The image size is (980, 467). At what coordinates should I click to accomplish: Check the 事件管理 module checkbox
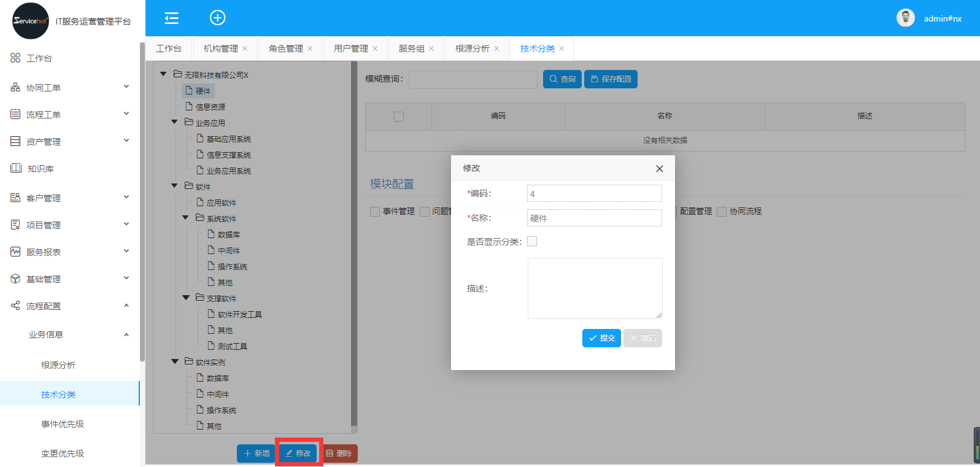[375, 212]
